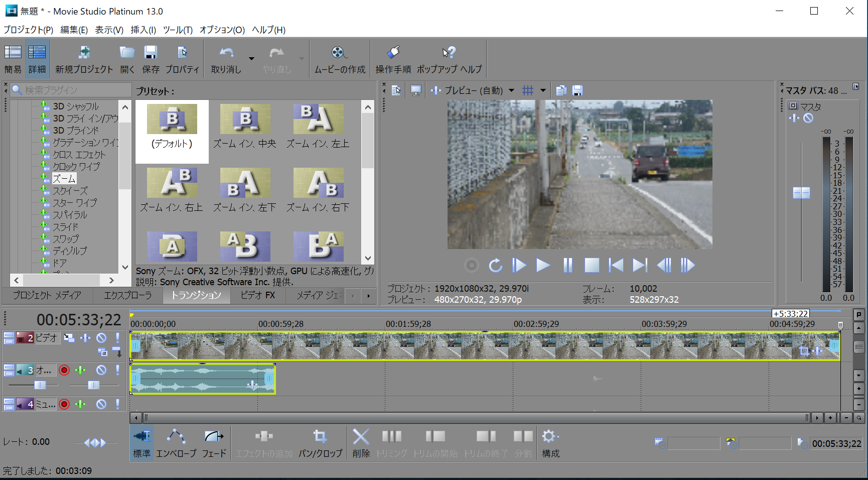Switch to プロジェクト メディア tab
Image resolution: width=868 pixels, height=480 pixels.
[x=47, y=295]
